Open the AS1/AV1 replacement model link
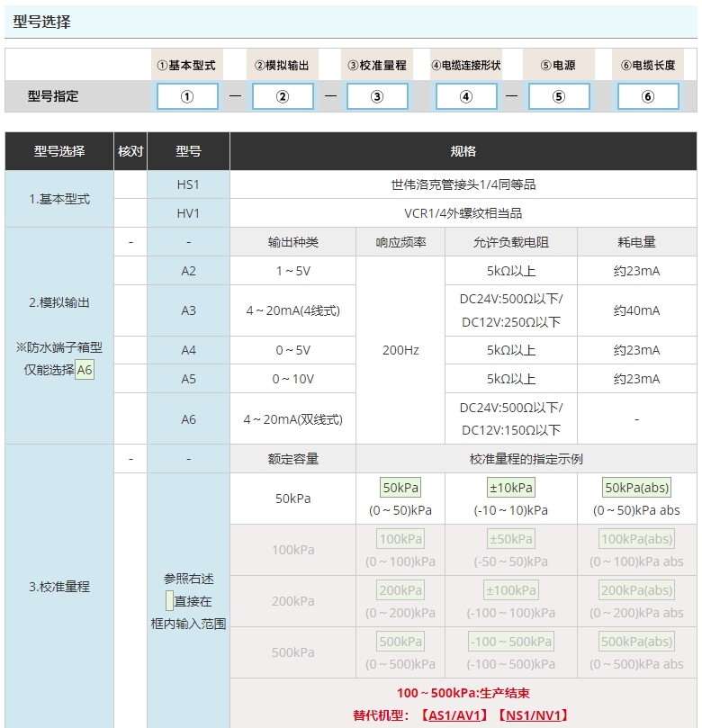The height and width of the screenshot is (728, 702). click(454, 715)
